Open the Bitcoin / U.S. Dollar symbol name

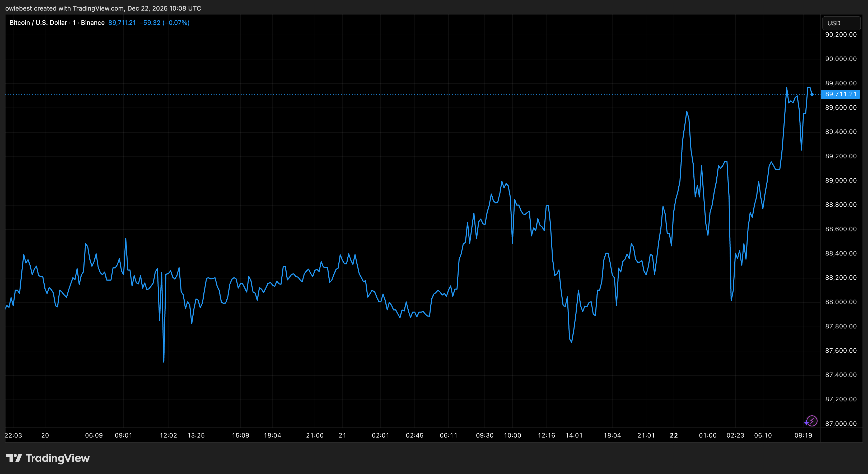coord(38,22)
